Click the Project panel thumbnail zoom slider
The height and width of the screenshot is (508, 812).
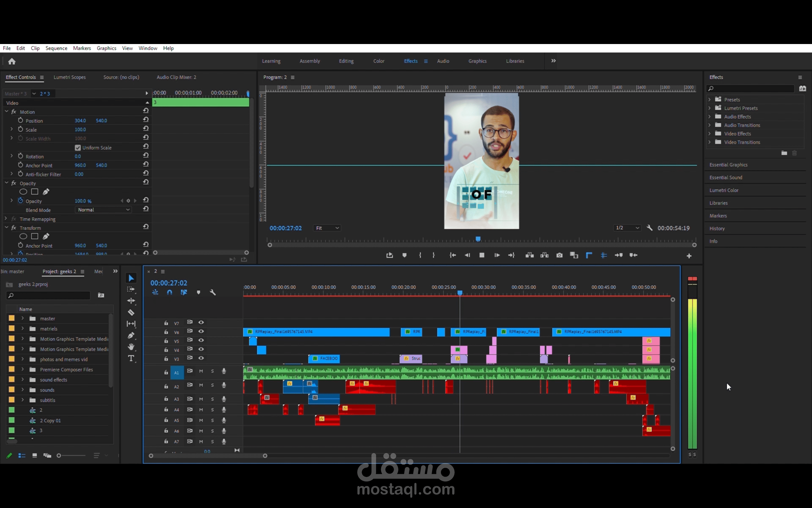click(x=71, y=456)
